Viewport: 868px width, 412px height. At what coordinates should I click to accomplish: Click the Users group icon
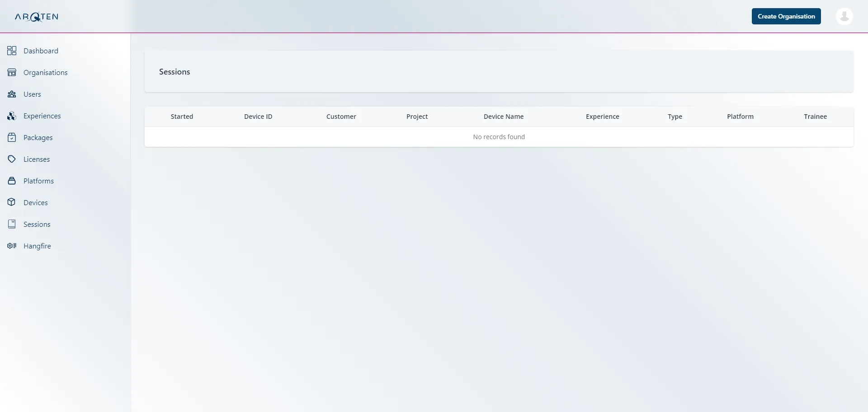point(12,94)
